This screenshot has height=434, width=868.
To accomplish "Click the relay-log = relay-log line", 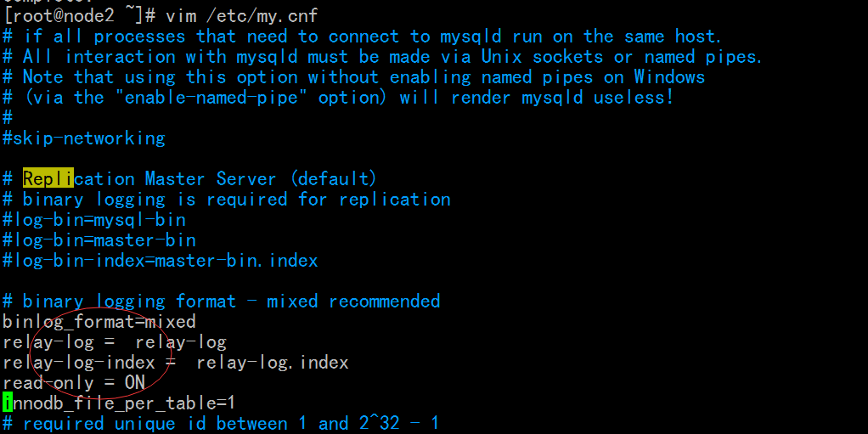I will click(x=115, y=342).
